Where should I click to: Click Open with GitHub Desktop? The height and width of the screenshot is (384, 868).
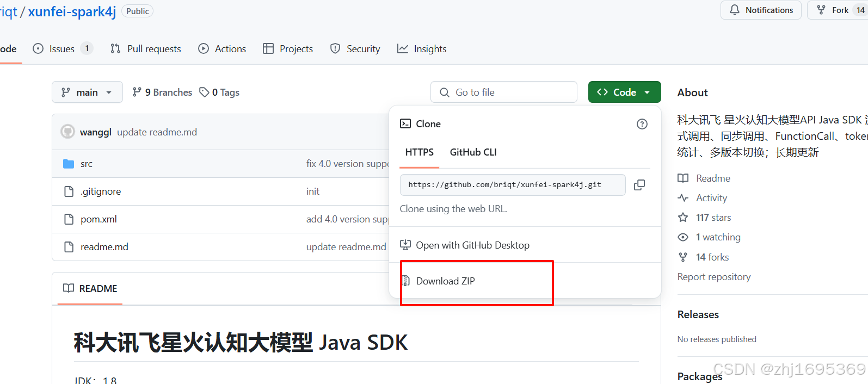tap(472, 245)
